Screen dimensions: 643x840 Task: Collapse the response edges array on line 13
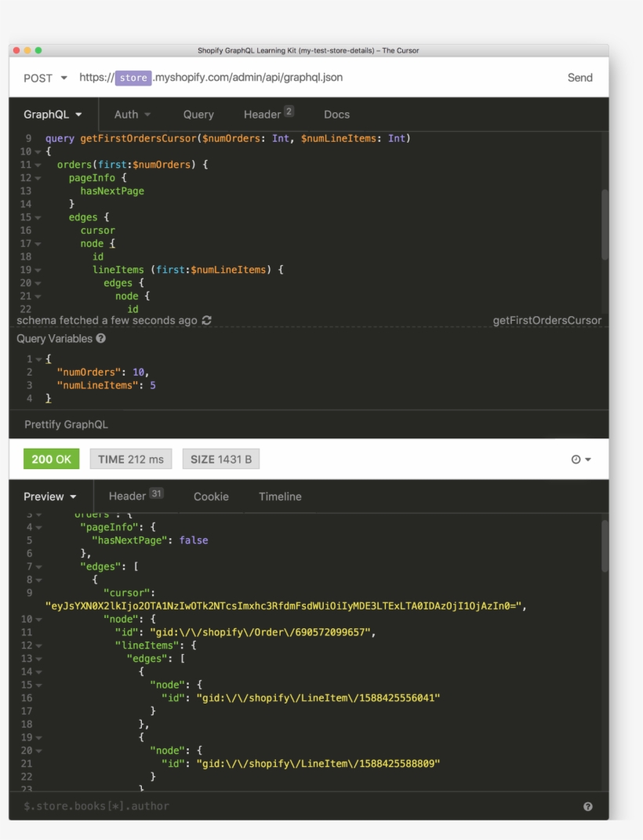pos(38,659)
